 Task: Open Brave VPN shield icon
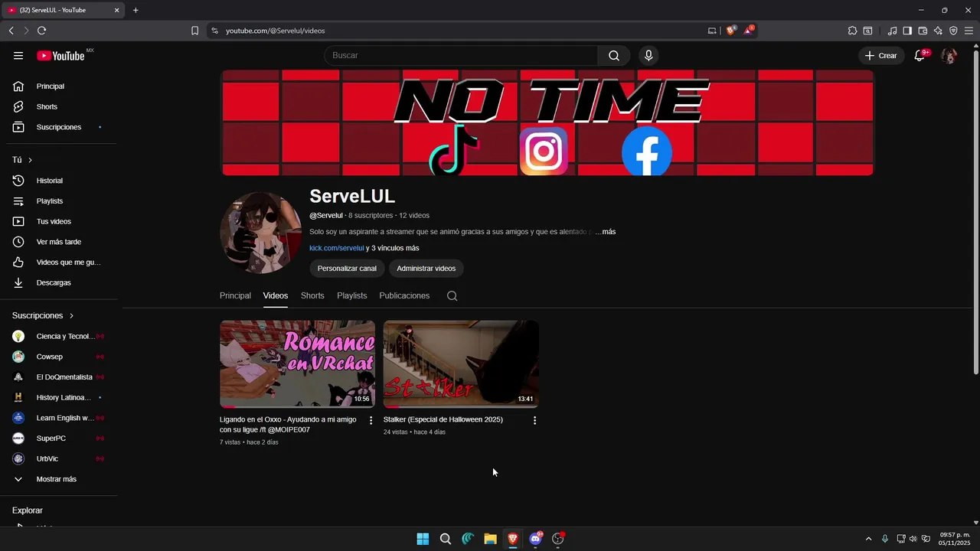[x=953, y=31]
